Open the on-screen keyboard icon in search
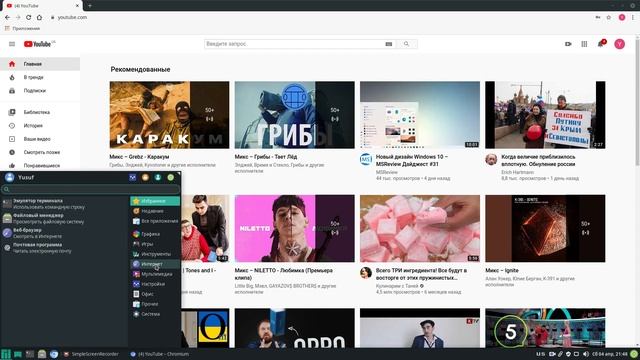The width and height of the screenshot is (640, 360). pyautogui.click(x=389, y=44)
